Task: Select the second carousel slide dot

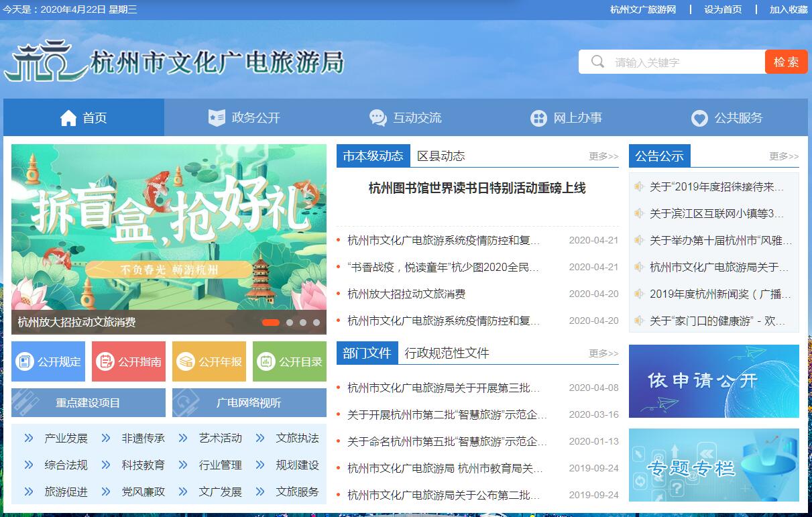Action: click(290, 323)
